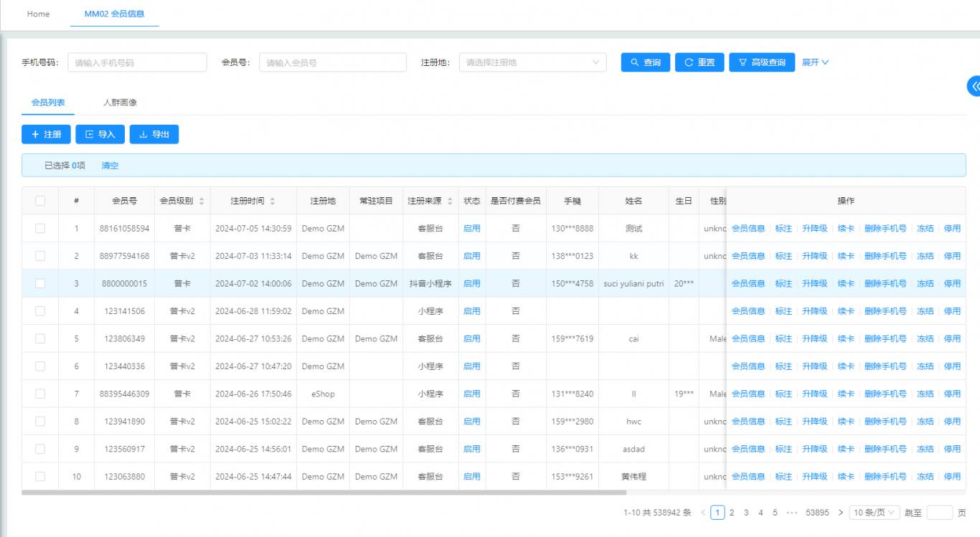Open the 10条/页 page size dropdown
This screenshot has height=537, width=980.
pyautogui.click(x=874, y=513)
